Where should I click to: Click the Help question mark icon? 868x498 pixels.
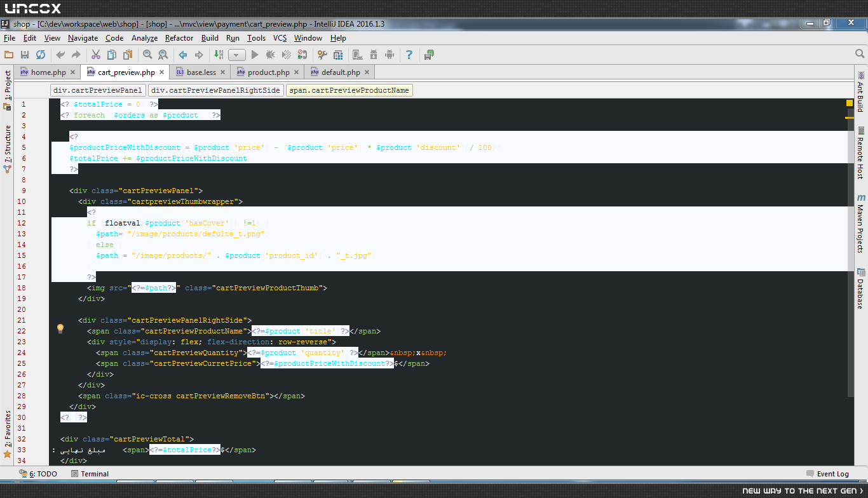click(409, 55)
